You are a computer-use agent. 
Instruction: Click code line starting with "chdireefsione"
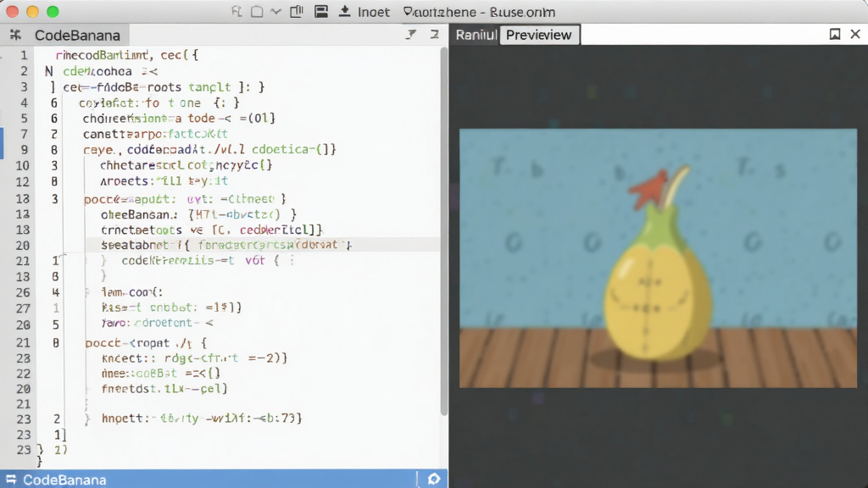pos(179,119)
